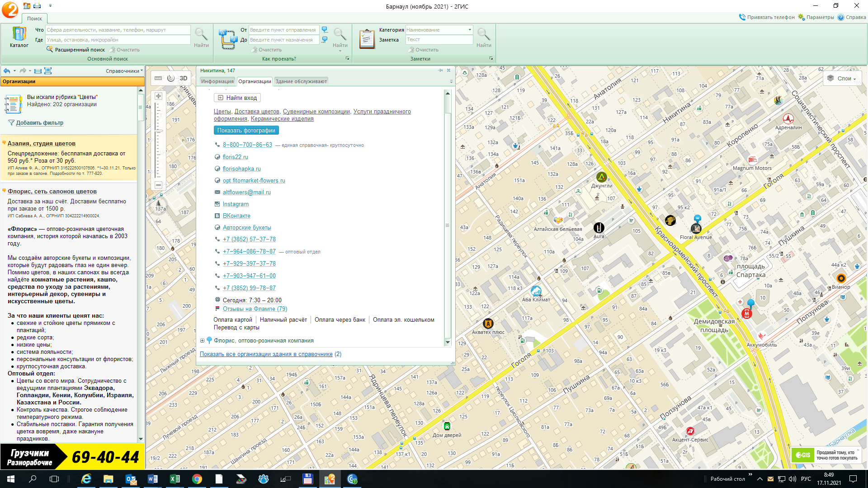Pick destination point on map icon
Viewport: 868px width, 488px height.
325,40
